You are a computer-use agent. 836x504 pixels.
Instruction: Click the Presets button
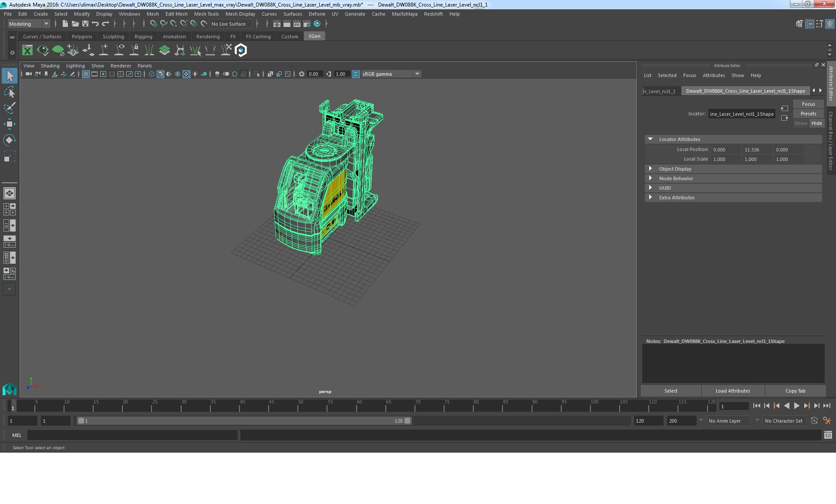(x=808, y=114)
